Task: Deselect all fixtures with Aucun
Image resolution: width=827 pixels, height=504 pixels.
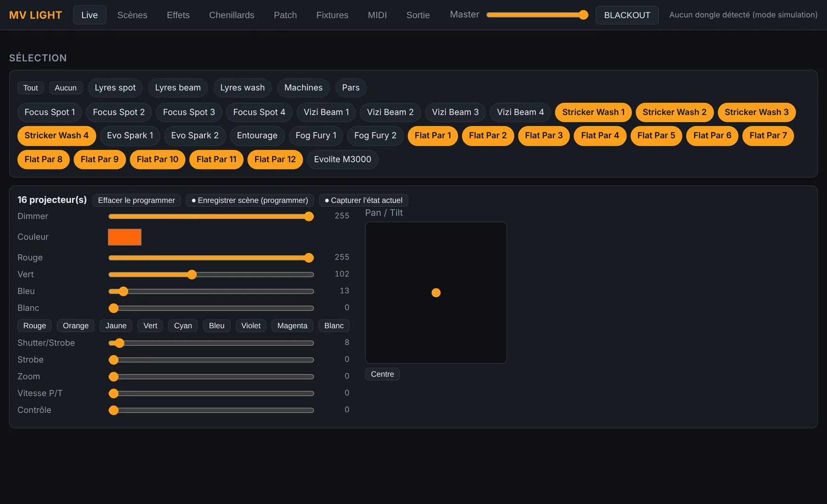Action: click(66, 88)
